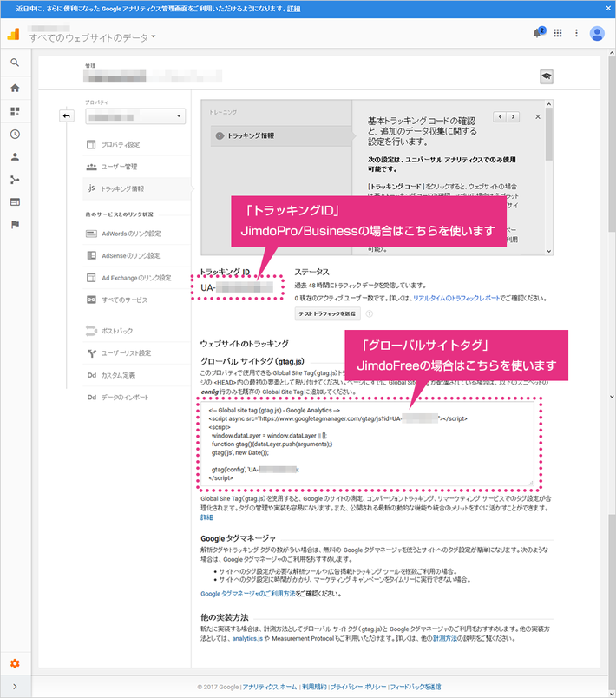616x698 pixels.
Task: Open analytics.js link
Action: (247, 638)
